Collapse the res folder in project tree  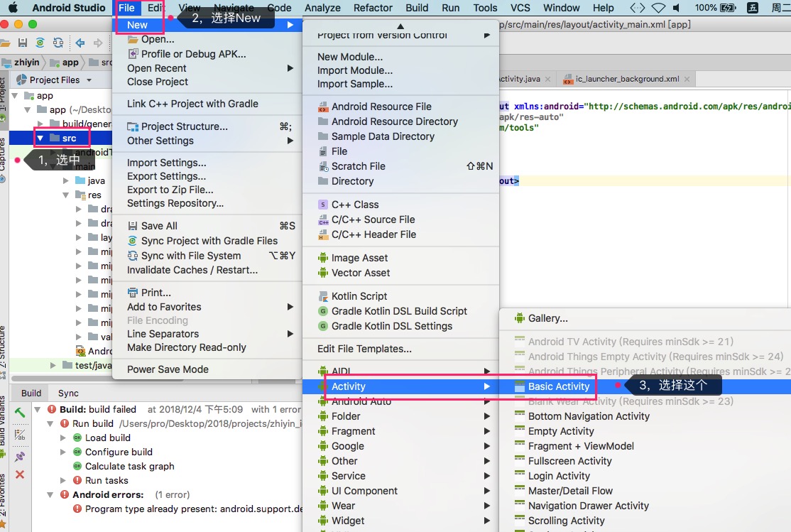click(x=65, y=195)
